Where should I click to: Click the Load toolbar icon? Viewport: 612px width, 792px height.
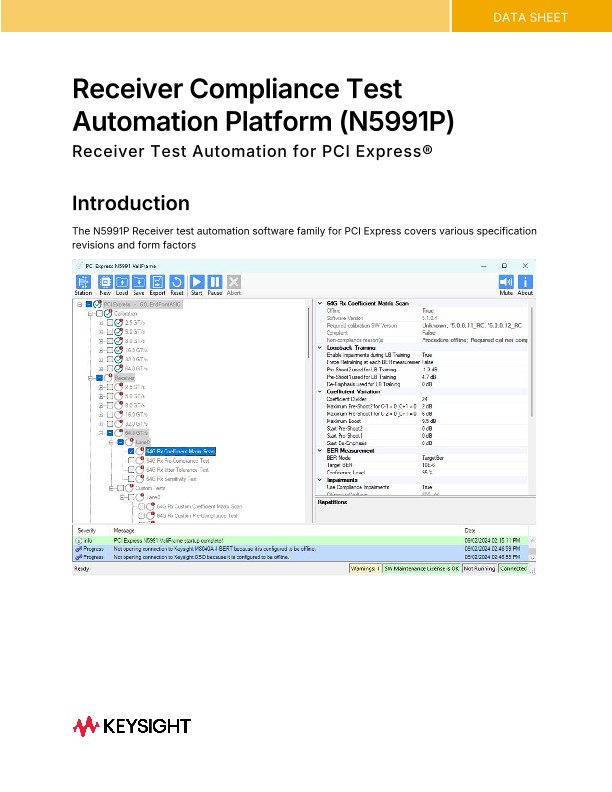pyautogui.click(x=122, y=282)
